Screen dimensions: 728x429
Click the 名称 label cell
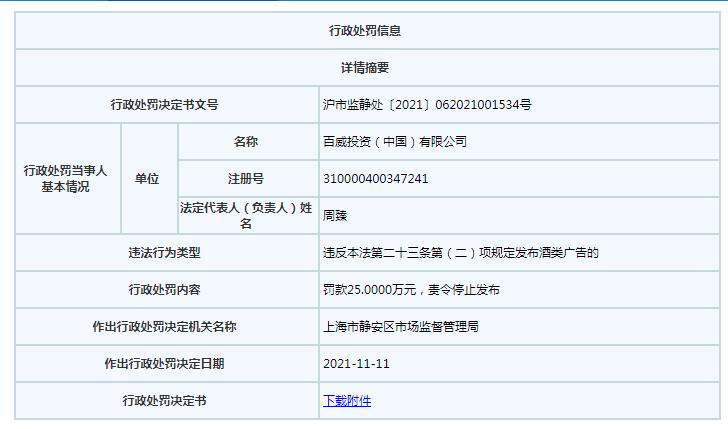(248, 142)
